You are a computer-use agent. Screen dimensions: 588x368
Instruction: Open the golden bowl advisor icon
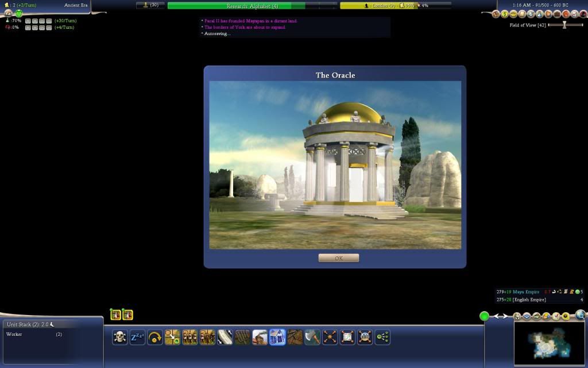point(513,14)
